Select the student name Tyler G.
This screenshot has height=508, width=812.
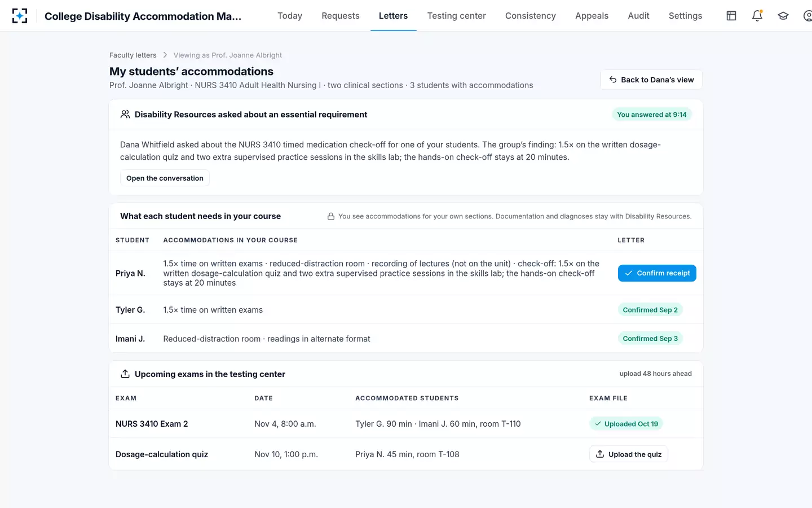click(130, 310)
